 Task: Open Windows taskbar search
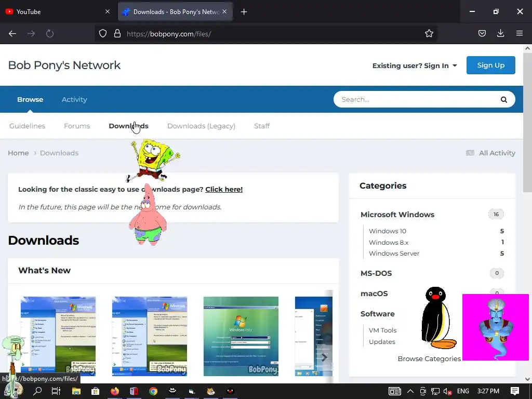click(37, 391)
